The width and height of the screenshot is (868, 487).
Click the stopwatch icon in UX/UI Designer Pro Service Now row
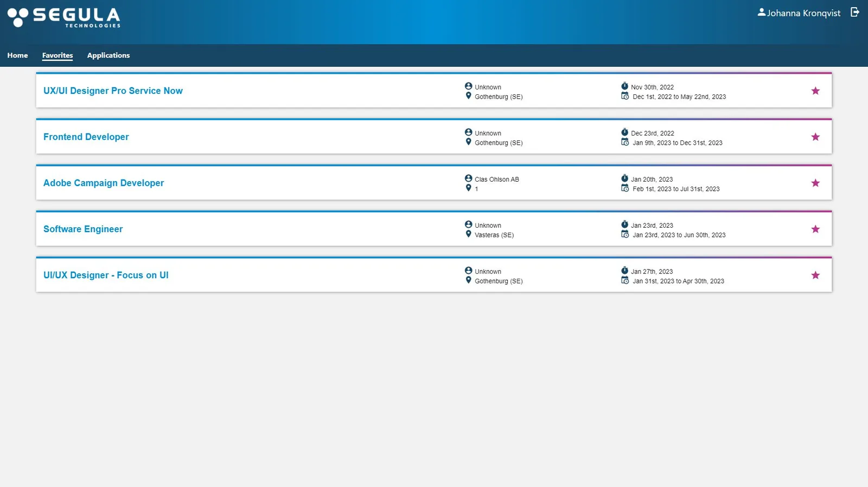624,86
